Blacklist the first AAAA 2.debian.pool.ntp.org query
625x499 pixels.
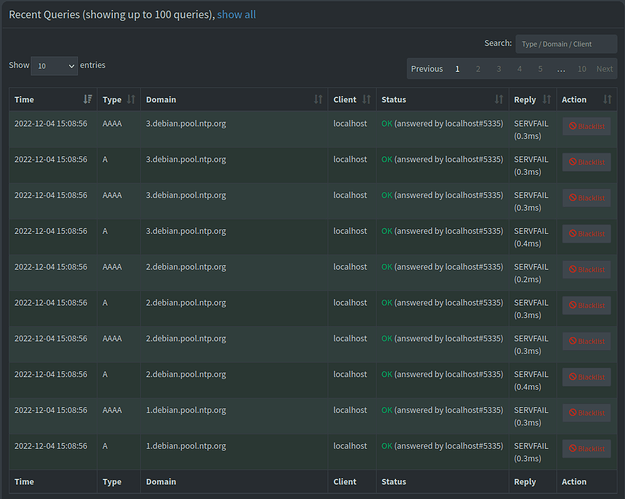pyautogui.click(x=586, y=269)
